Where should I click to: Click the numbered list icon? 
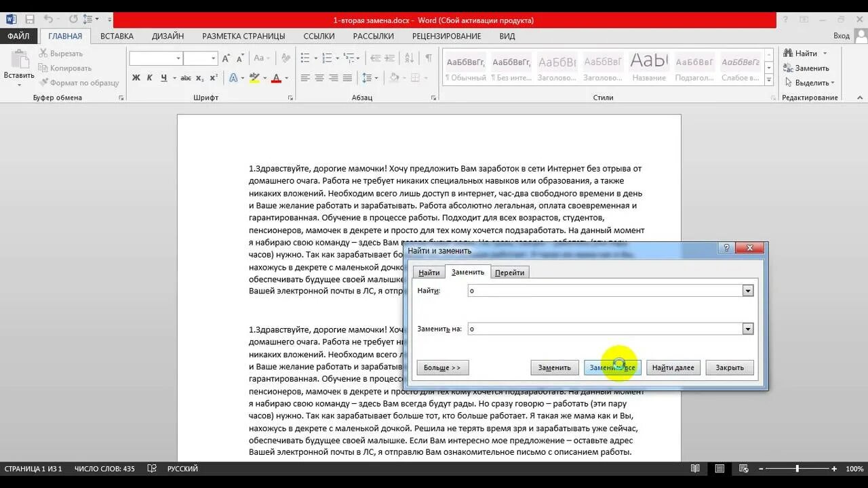point(327,59)
